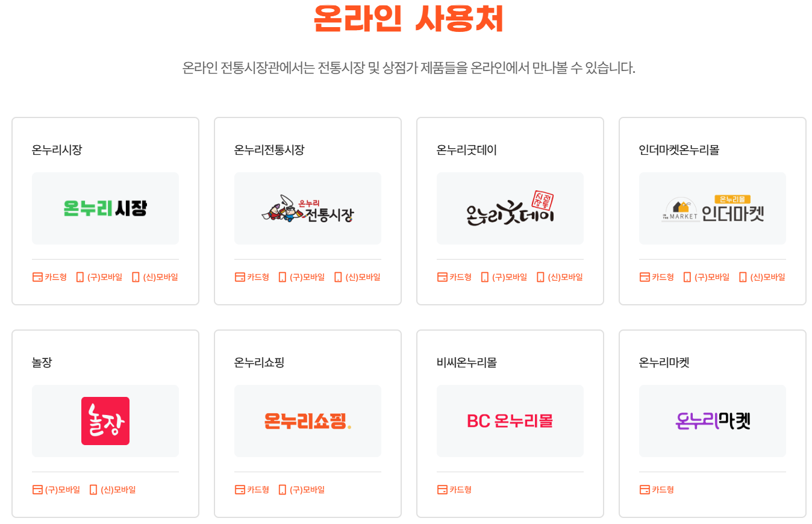Screen dimensions: 812x524
Task: Click the 온누리마켓 card title text
Action: click(x=664, y=363)
